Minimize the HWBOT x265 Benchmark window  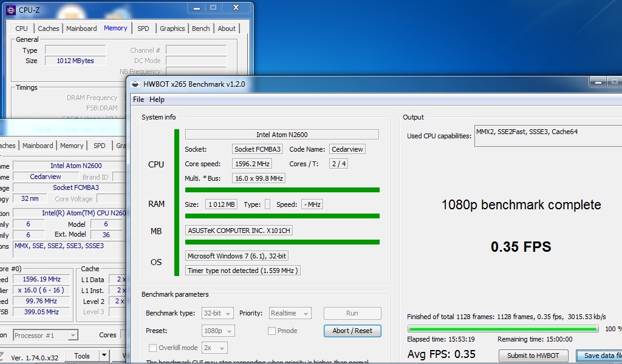click(598, 82)
